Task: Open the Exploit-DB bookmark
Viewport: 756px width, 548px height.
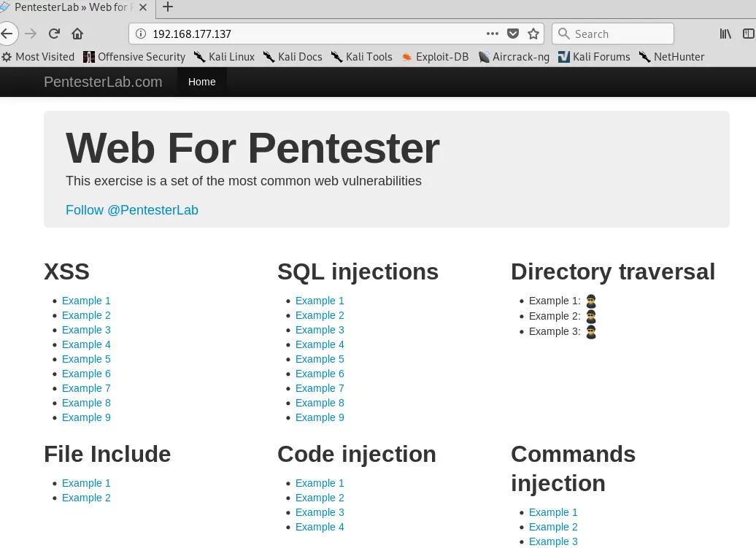Action: 435,57
